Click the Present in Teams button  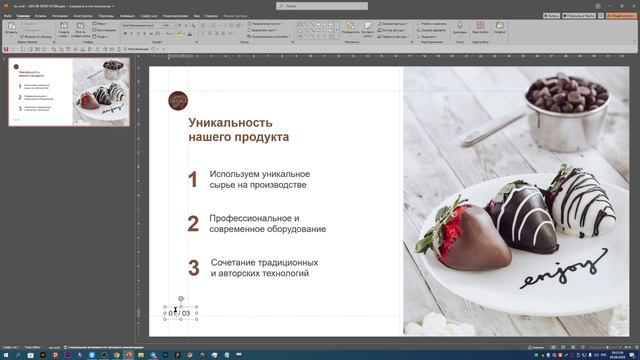tap(579, 16)
